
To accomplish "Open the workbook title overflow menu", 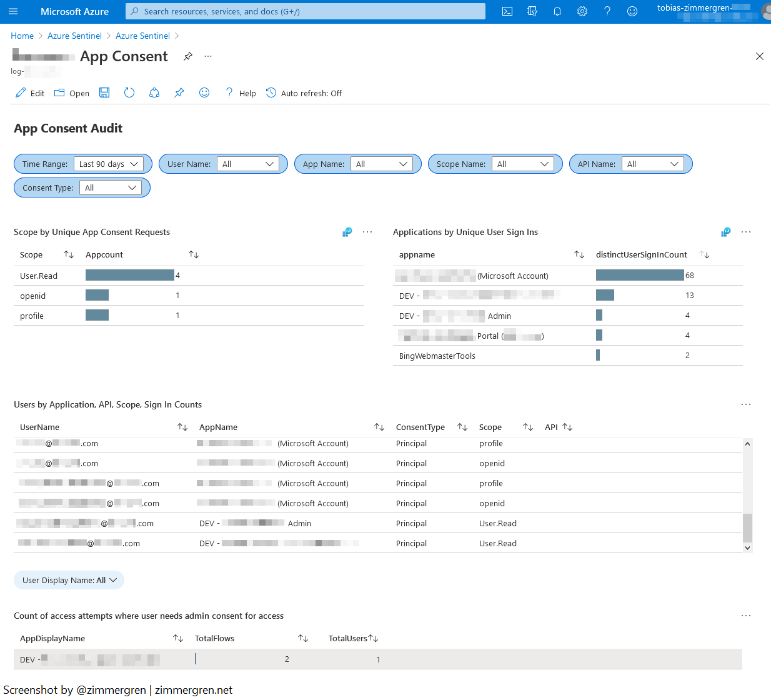I will click(208, 56).
